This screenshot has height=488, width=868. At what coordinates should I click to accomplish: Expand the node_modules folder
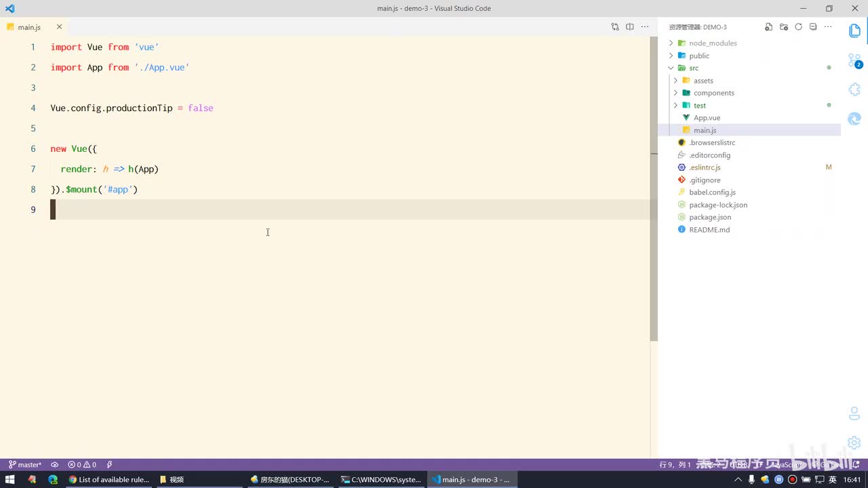point(749,43)
